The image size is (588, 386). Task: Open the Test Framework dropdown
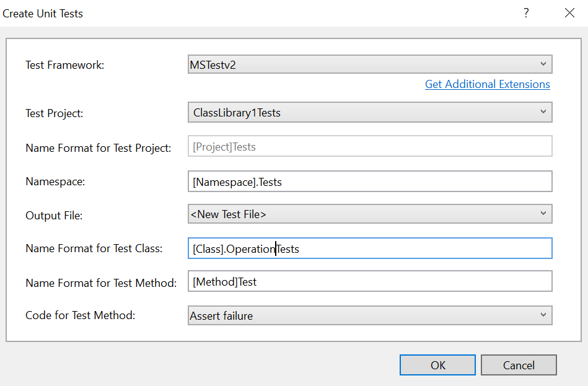pyautogui.click(x=370, y=64)
